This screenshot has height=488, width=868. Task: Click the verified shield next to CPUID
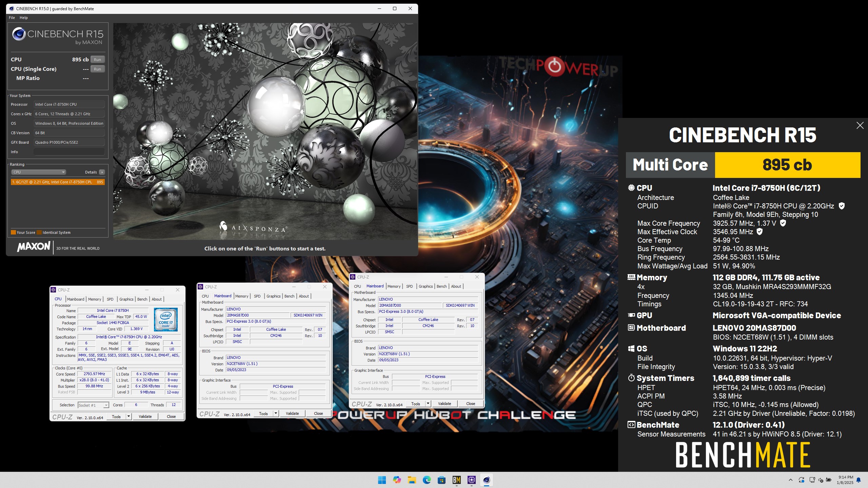[x=842, y=206]
